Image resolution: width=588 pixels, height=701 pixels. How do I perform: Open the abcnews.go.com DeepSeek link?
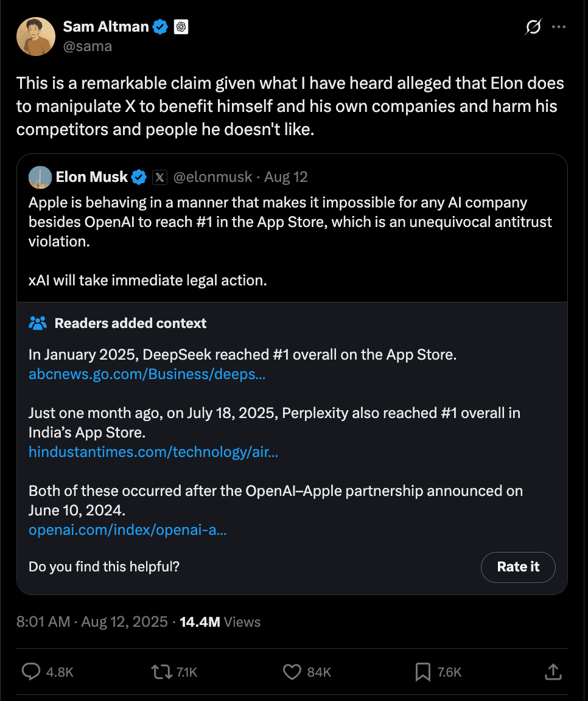[147, 374]
